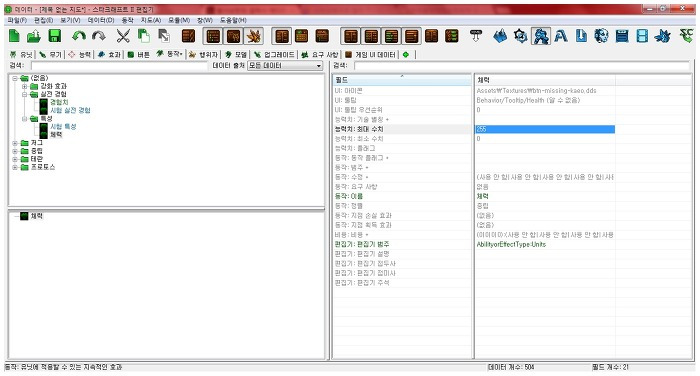Screen dimensions: 700x376
Task: Toggle fourth button of four brown layout buttons
Action: point(411,36)
